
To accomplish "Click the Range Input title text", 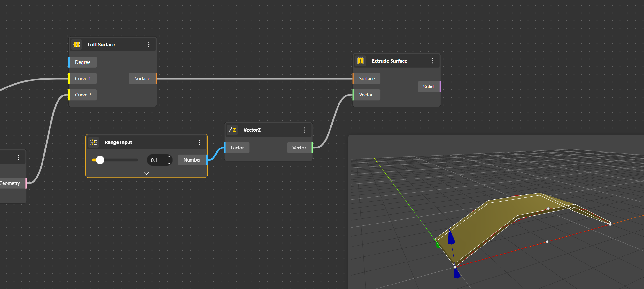I will click(x=118, y=142).
